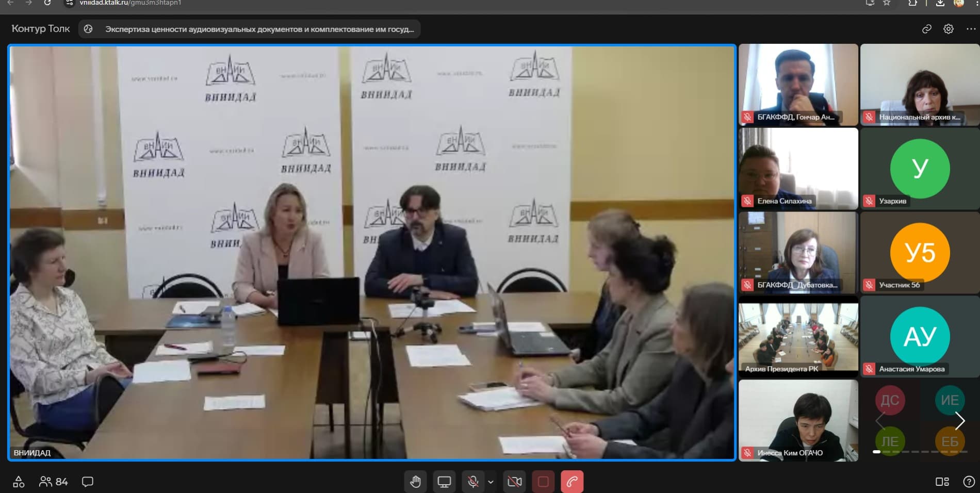
Task: Stop the recording indicator button
Action: coord(543,482)
